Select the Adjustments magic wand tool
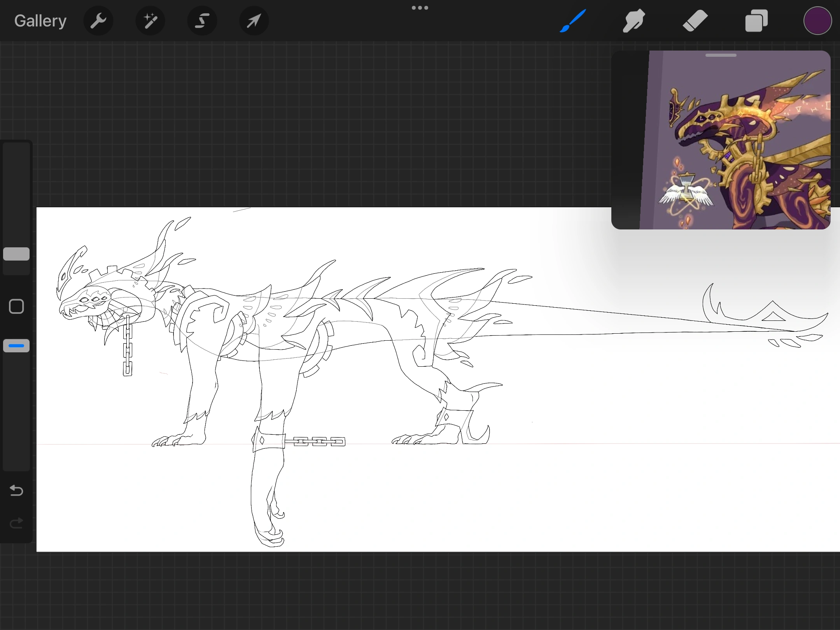 pyautogui.click(x=150, y=20)
